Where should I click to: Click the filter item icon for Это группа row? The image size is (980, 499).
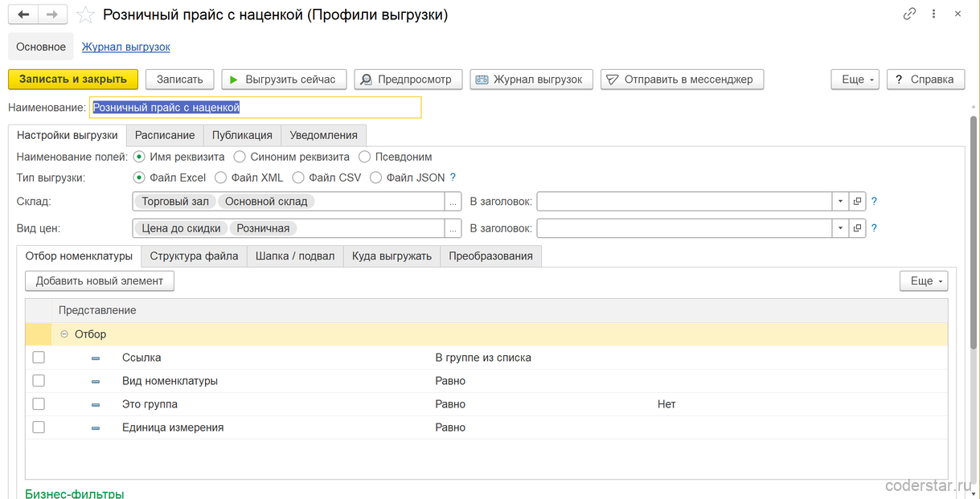coord(96,405)
